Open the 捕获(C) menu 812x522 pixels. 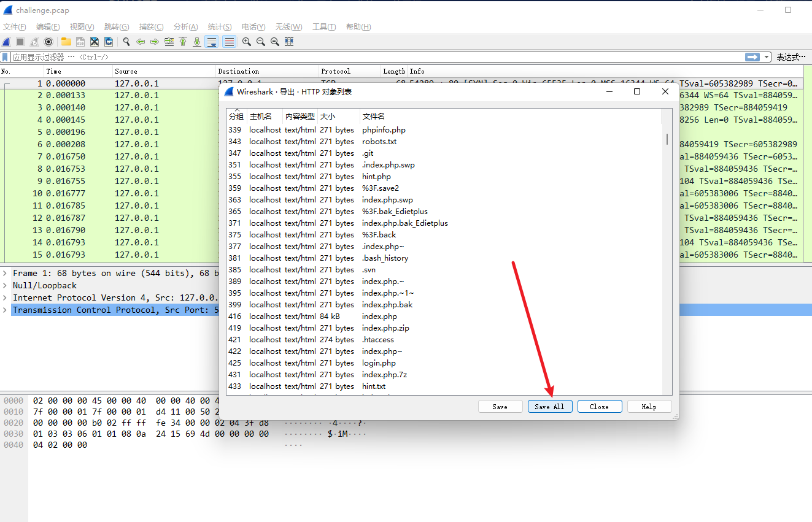point(152,27)
